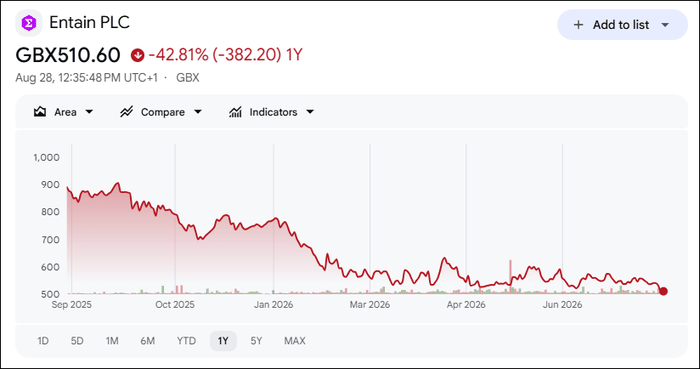700x369 pixels.
Task: Click the 800 y-axis label
Action: click(x=51, y=212)
